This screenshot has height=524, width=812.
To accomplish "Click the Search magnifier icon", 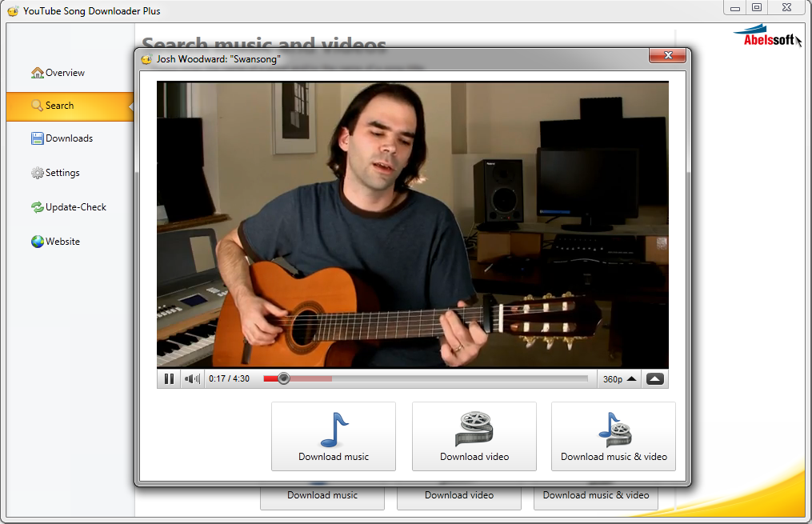I will (38, 106).
